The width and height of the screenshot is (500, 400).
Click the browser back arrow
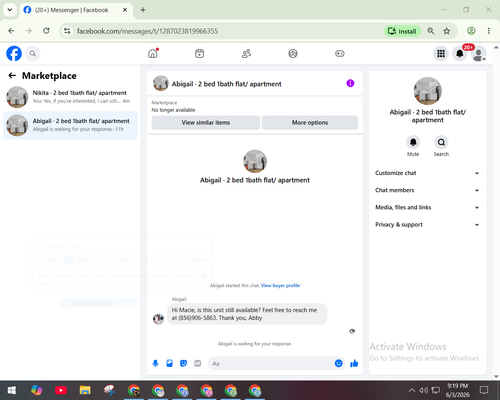point(11,31)
